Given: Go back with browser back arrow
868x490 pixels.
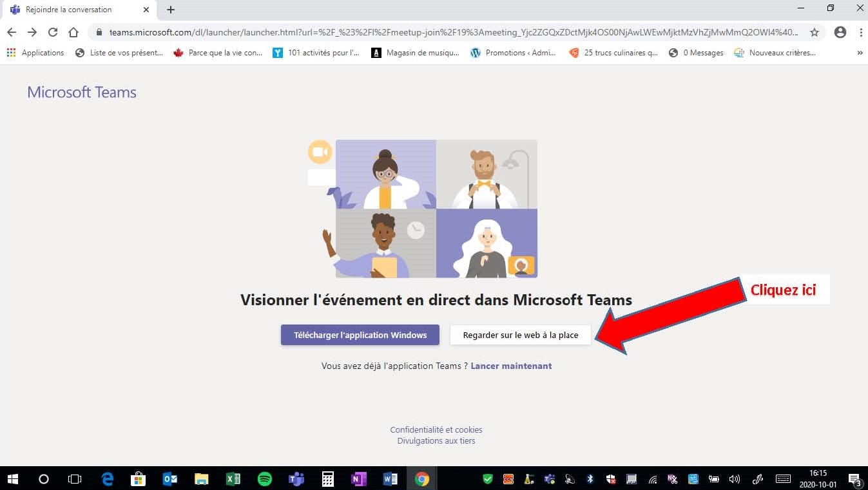Looking at the screenshot, I should (12, 32).
